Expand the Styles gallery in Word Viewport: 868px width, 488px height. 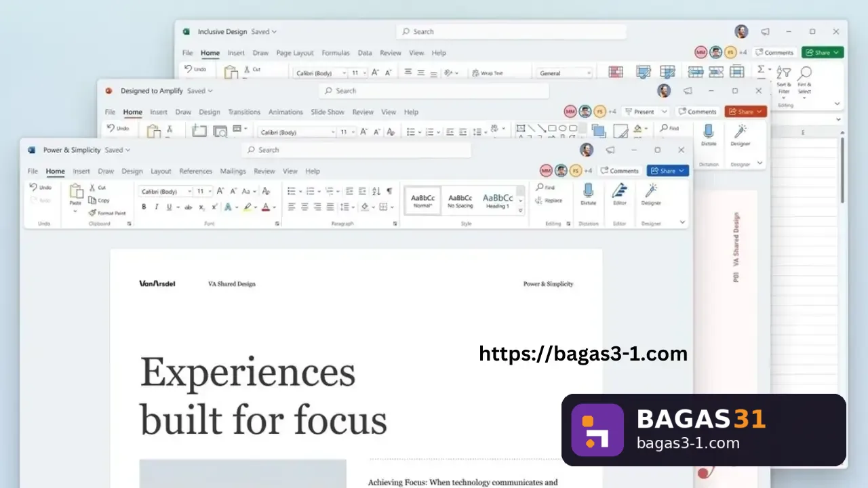click(521, 211)
